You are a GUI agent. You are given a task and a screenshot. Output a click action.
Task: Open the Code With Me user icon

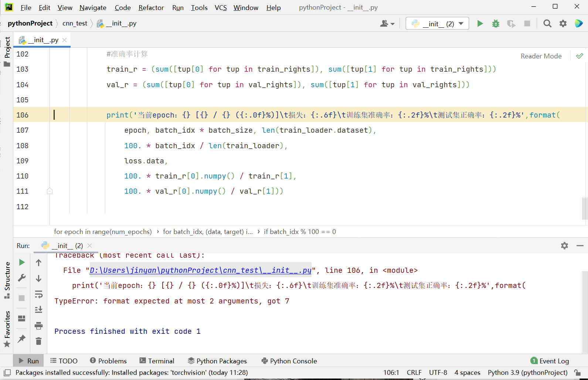coord(387,24)
